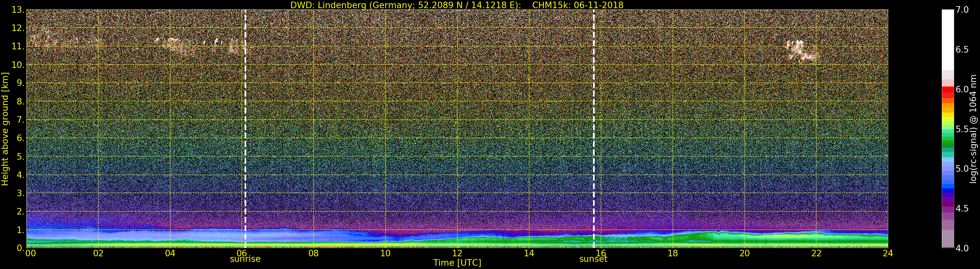The height and width of the screenshot is (269, 980).
Task: Click the time tick label '14'
Action: click(529, 253)
